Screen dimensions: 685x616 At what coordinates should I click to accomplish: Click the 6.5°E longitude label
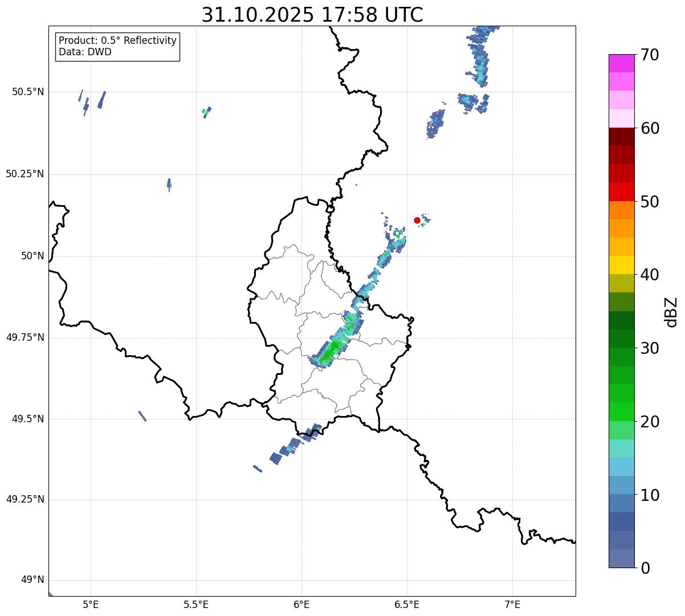[x=407, y=604]
